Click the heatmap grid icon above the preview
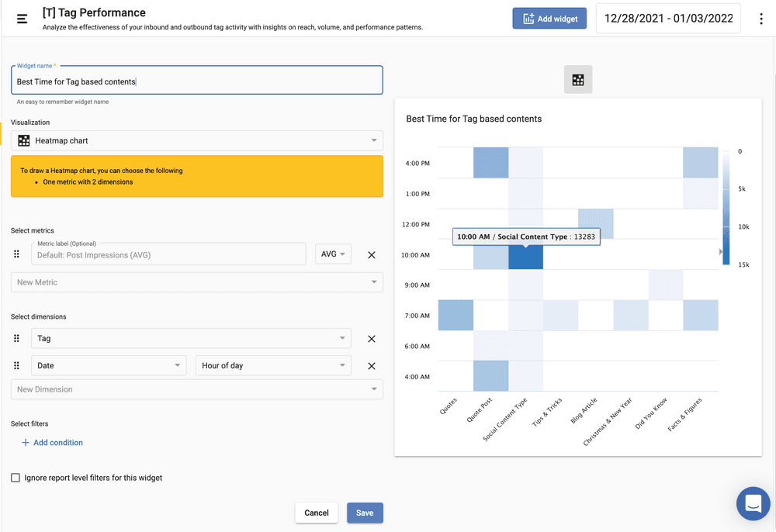 577,80
